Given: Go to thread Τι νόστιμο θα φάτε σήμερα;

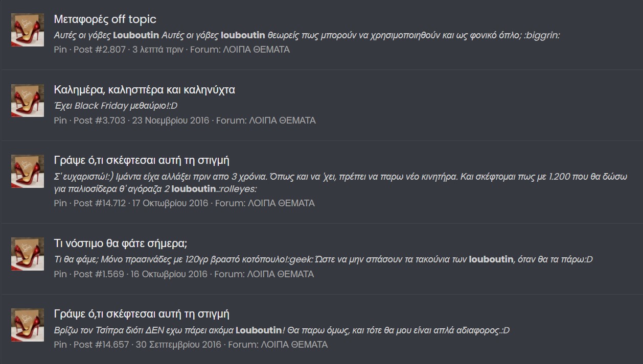Looking at the screenshot, I should [121, 243].
